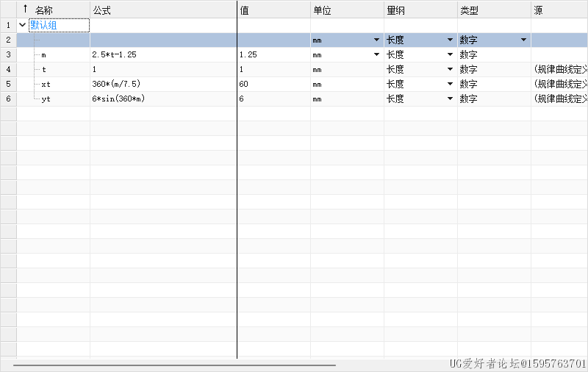
Task: Click source cell of expression yt
Action: tap(559, 99)
